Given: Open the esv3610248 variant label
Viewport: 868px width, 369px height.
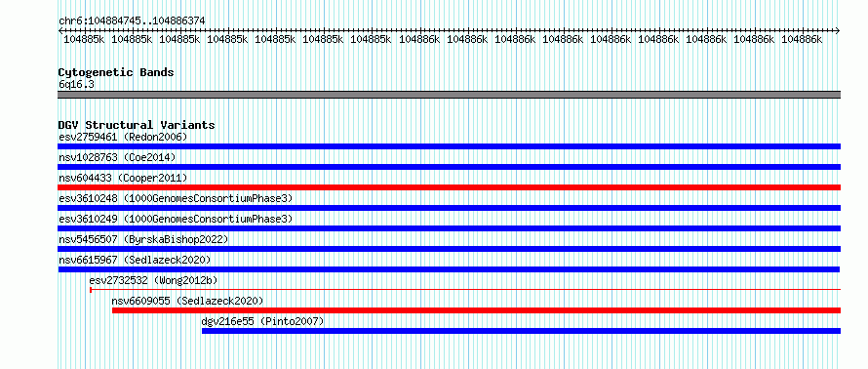Looking at the screenshot, I should coord(176,198).
